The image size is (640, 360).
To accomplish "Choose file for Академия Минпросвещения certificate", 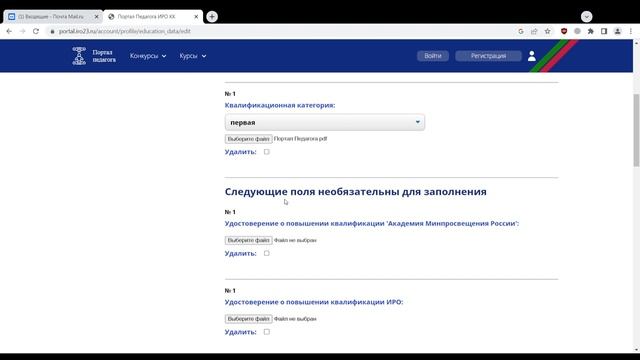I will click(248, 240).
